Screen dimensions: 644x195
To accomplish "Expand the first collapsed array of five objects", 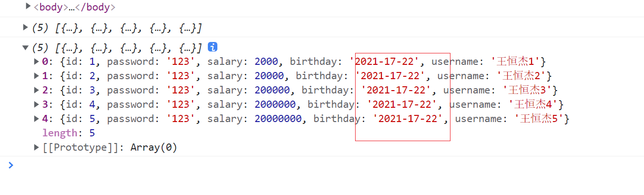I will point(26,27).
